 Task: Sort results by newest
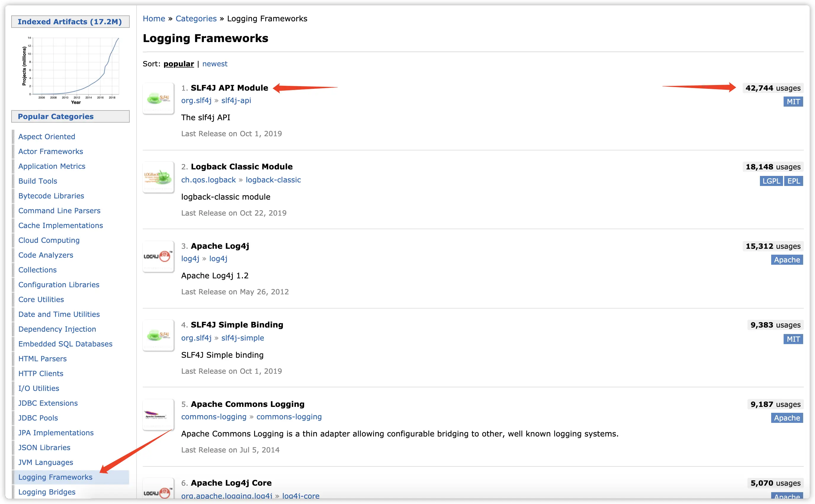[x=215, y=64]
